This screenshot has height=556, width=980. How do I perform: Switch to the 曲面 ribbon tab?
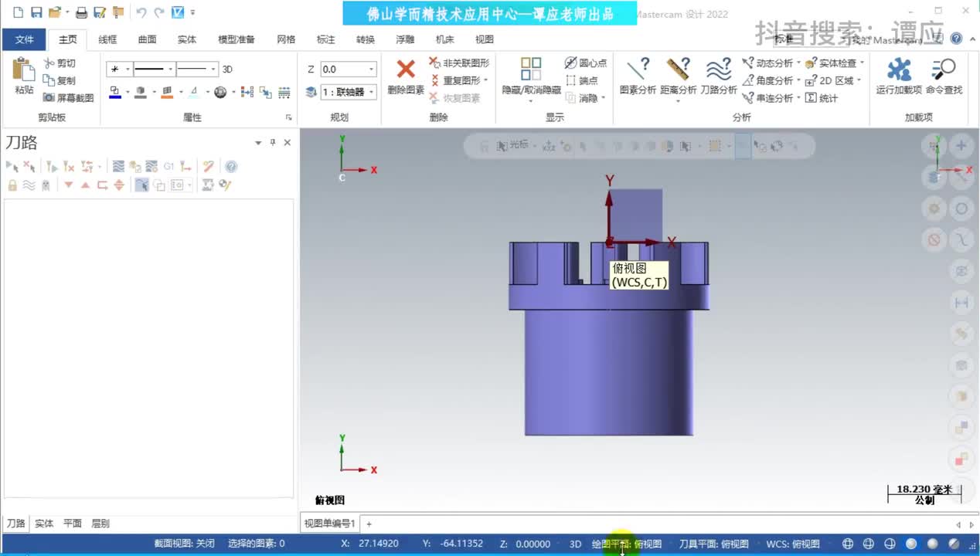coord(147,39)
